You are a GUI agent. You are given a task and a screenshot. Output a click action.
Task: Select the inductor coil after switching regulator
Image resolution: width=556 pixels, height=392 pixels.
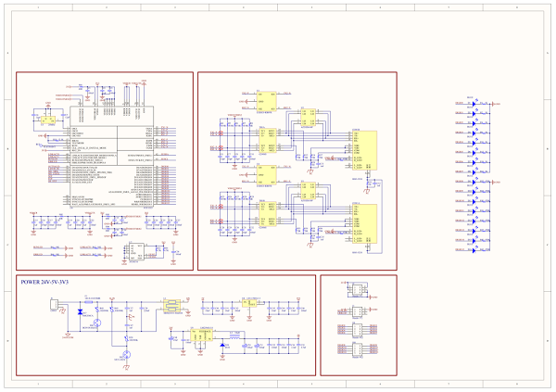click(x=234, y=337)
